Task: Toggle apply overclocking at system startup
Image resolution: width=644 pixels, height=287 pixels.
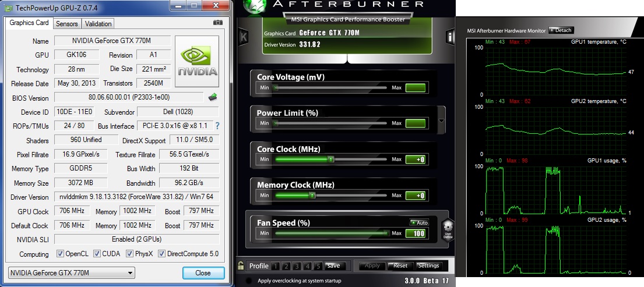Action: 248,281
